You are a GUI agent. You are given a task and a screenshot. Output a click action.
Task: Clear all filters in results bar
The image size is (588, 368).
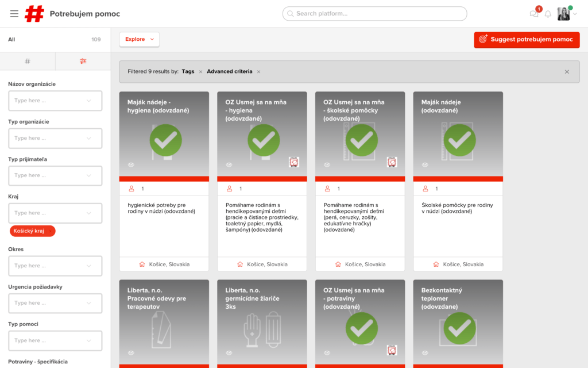[567, 72]
